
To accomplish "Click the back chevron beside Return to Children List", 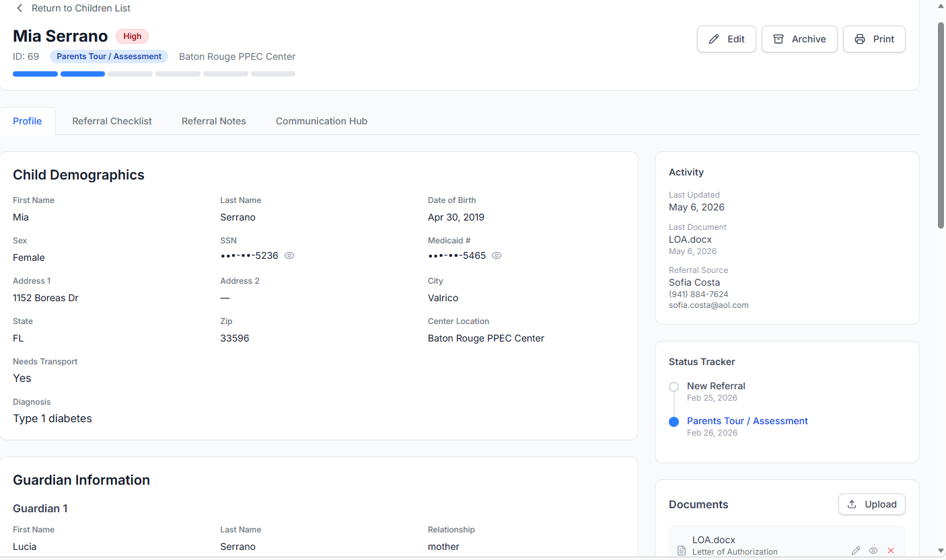I will [20, 8].
